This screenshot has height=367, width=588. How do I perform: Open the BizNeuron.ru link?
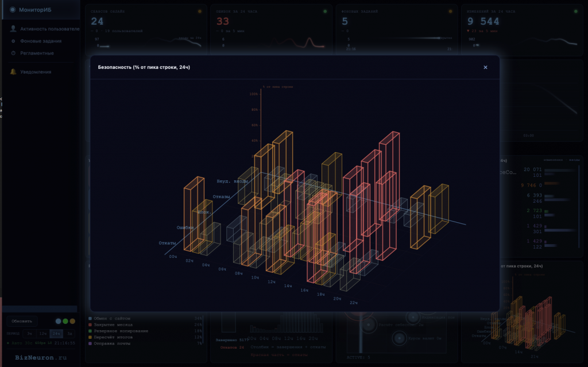point(41,358)
